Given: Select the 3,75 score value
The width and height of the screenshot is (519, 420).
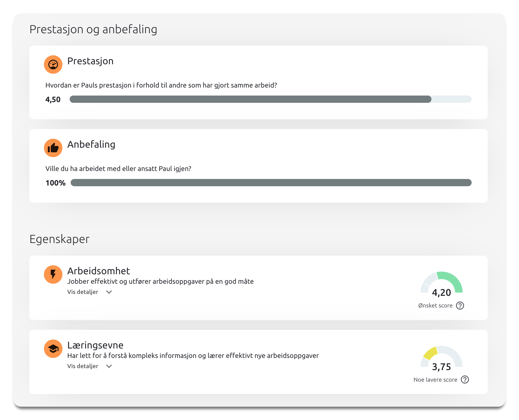Looking at the screenshot, I should (441, 367).
